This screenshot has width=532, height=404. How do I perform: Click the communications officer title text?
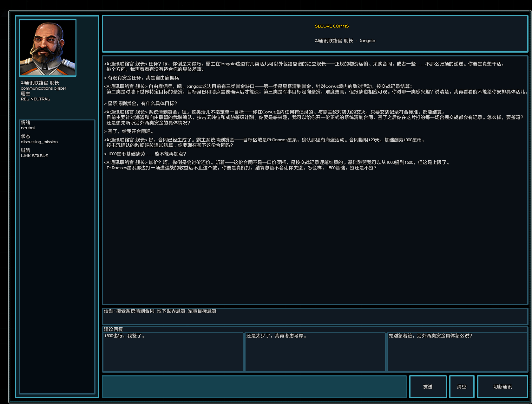(x=43, y=88)
